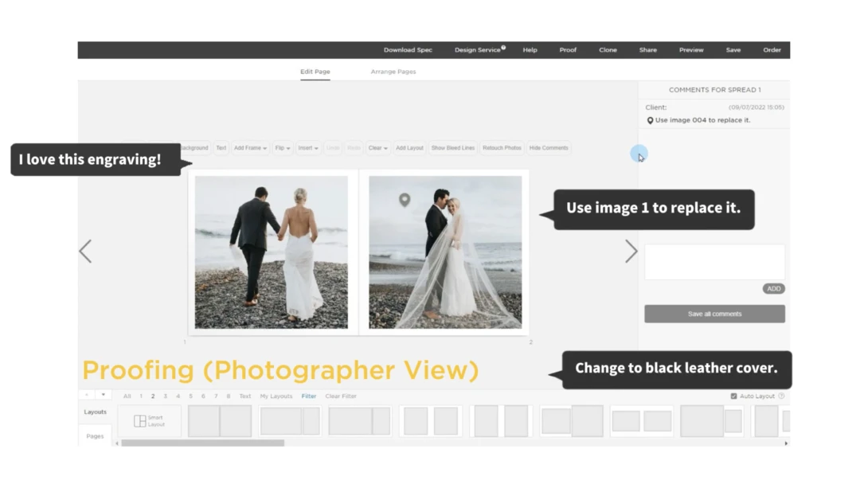Click the comment pin marker on the right photo
This screenshot has height=488, width=868.
click(x=405, y=200)
